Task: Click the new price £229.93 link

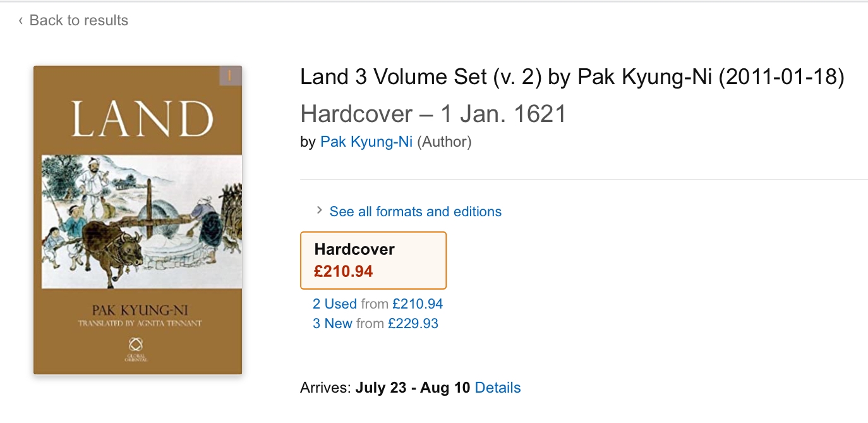Action: click(x=413, y=324)
